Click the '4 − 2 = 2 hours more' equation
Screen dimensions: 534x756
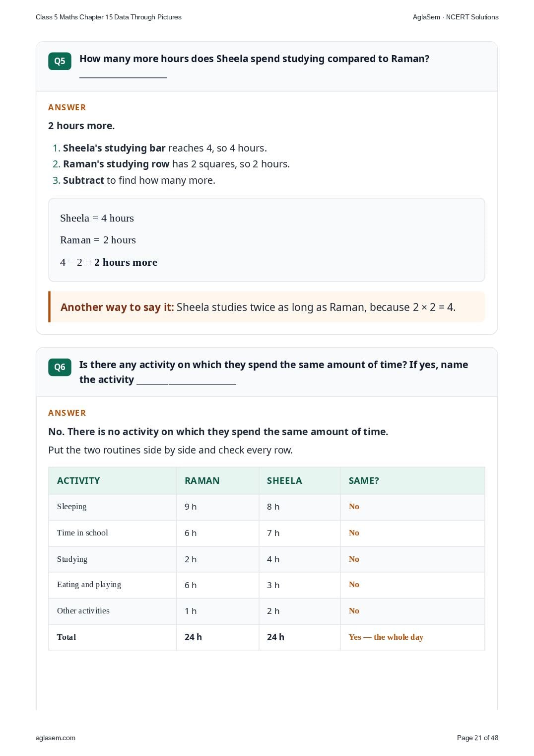pyautogui.click(x=109, y=262)
